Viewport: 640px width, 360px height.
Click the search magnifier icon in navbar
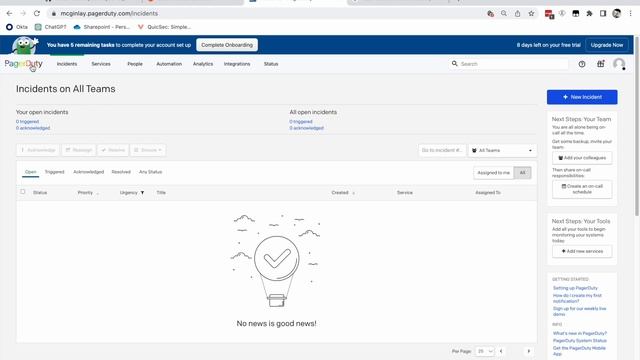click(455, 64)
